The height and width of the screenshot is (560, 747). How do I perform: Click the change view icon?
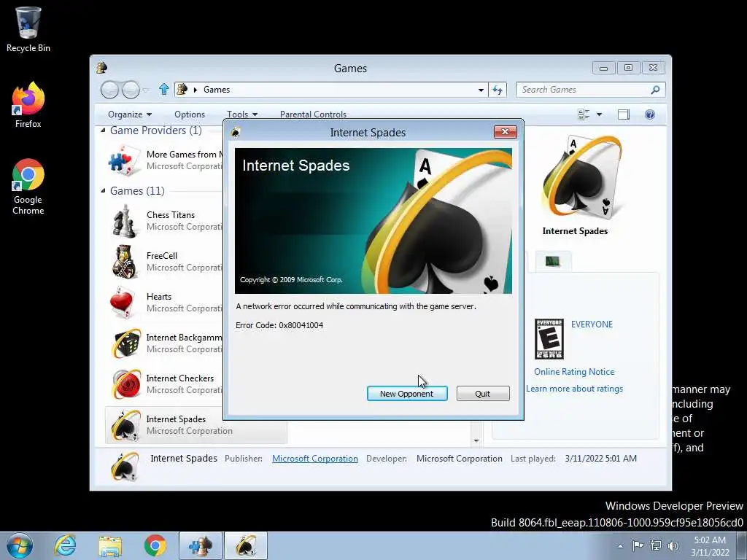[x=584, y=114]
